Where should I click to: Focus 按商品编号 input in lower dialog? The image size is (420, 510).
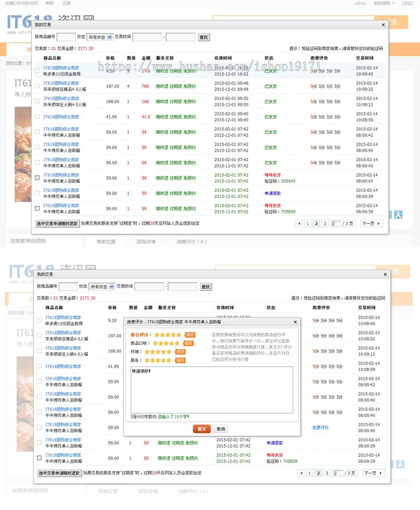(x=68, y=287)
